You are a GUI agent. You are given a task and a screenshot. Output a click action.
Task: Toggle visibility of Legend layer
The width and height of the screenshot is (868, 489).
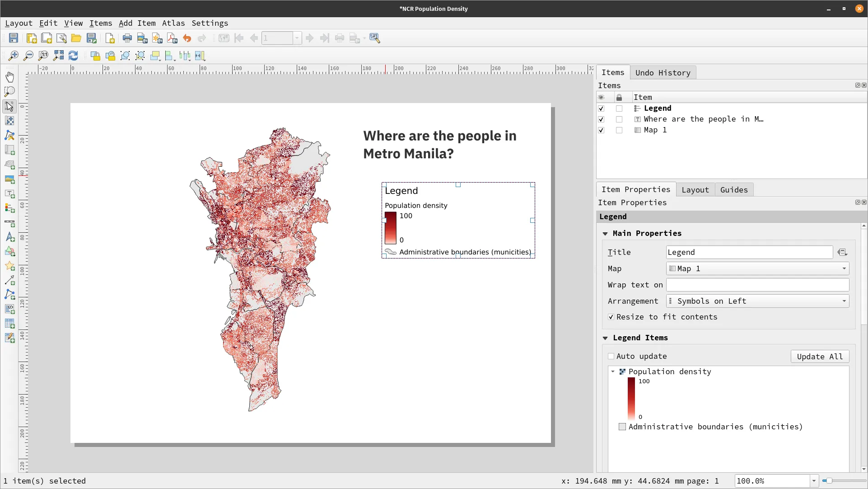pos(602,108)
